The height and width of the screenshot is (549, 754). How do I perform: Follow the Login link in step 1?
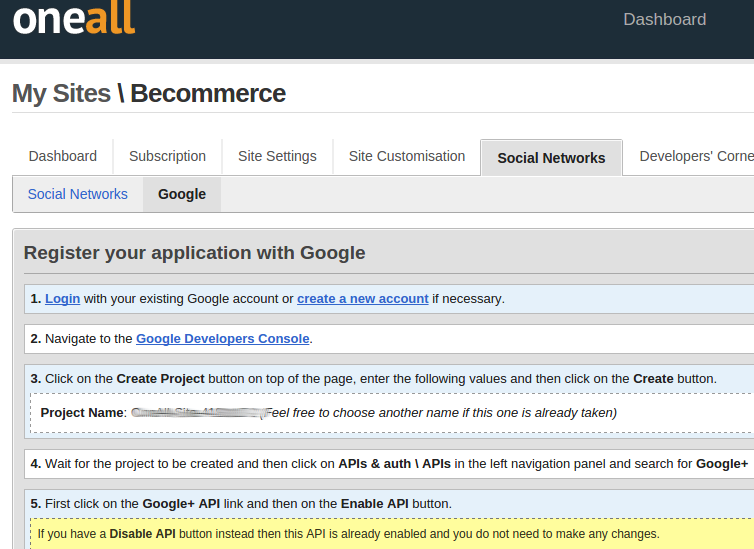pos(62,298)
